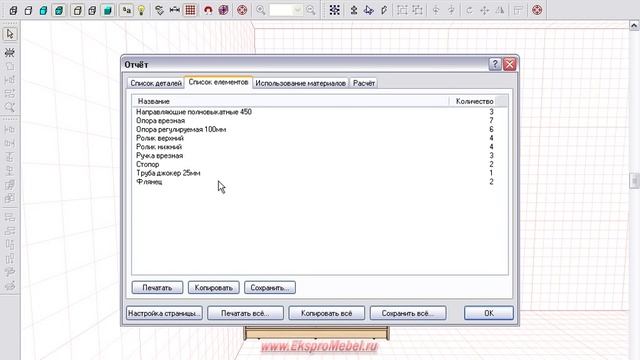Toggle the red grid display icon

[x=190, y=10]
